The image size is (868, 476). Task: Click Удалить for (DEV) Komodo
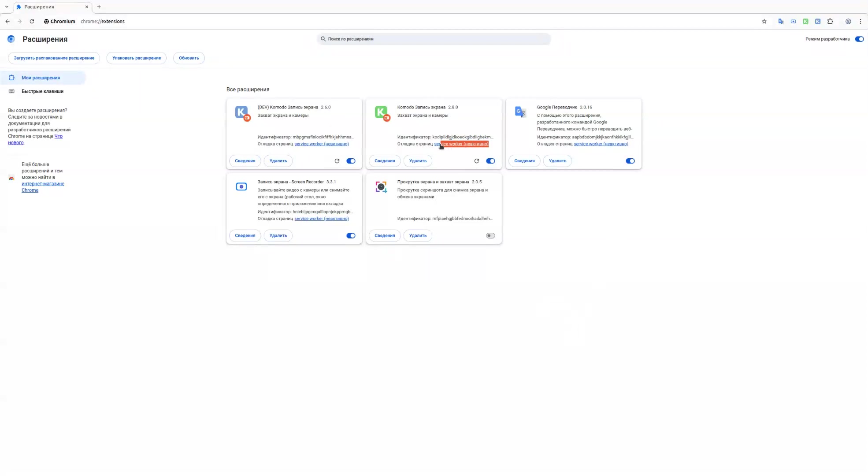pyautogui.click(x=278, y=161)
